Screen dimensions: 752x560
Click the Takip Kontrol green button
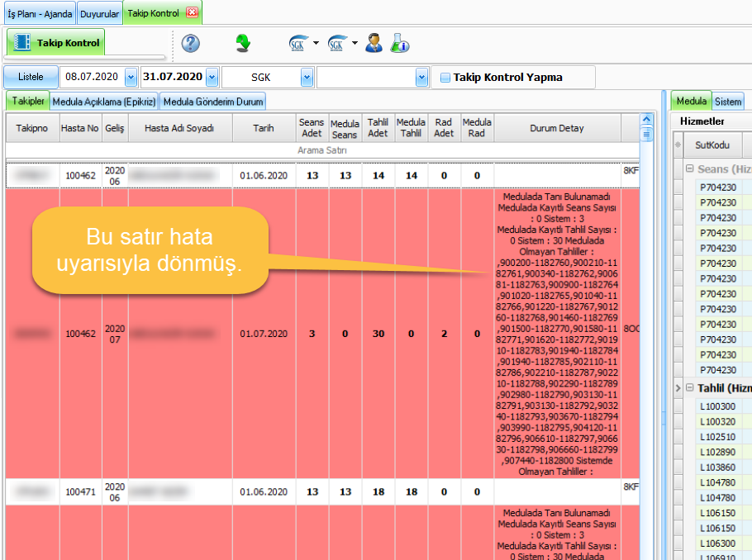tap(56, 43)
